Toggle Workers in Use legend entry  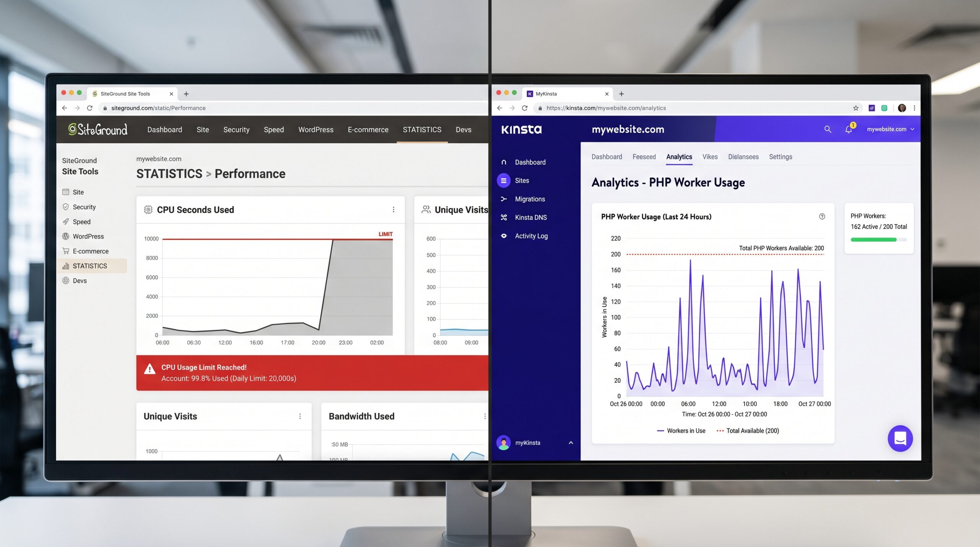[x=681, y=431]
